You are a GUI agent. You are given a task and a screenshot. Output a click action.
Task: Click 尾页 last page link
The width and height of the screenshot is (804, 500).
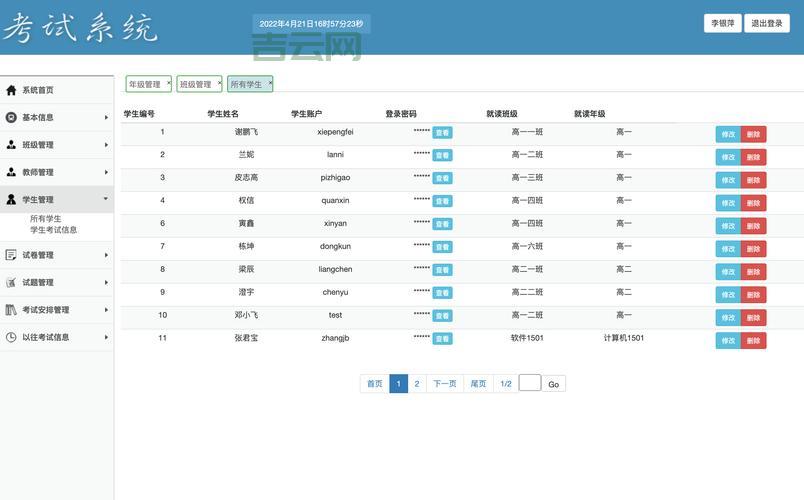(x=478, y=384)
